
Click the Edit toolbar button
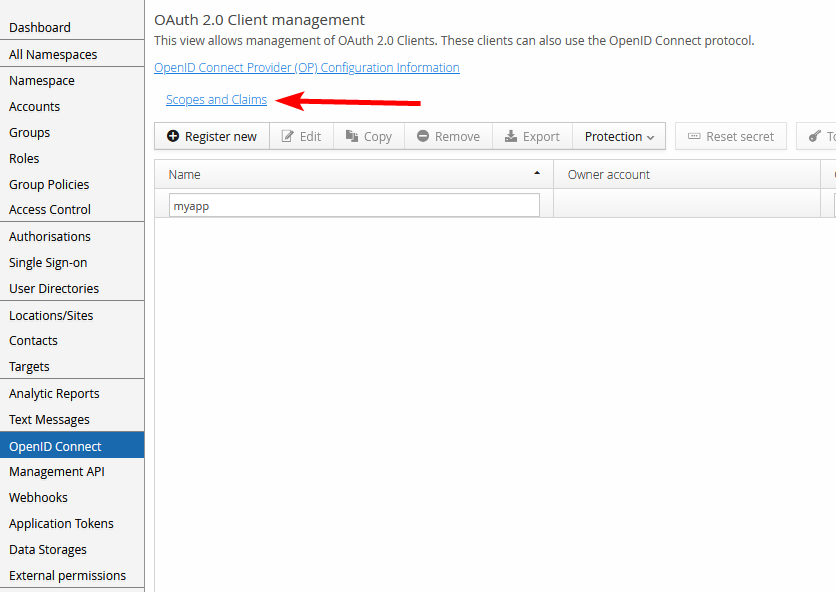pos(301,137)
